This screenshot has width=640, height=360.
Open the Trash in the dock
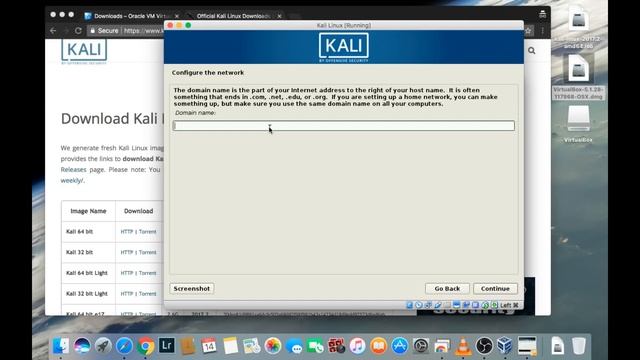coord(578,346)
